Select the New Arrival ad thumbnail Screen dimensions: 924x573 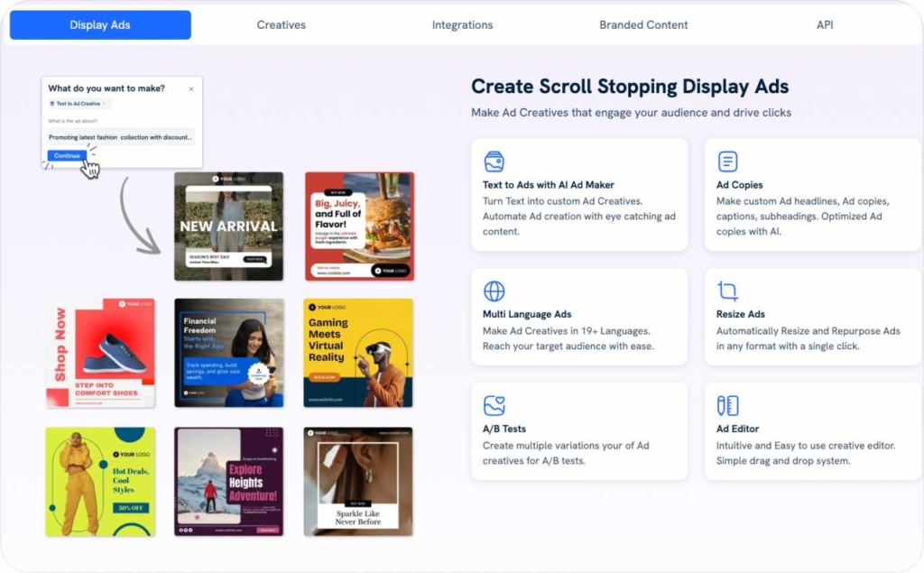point(228,226)
